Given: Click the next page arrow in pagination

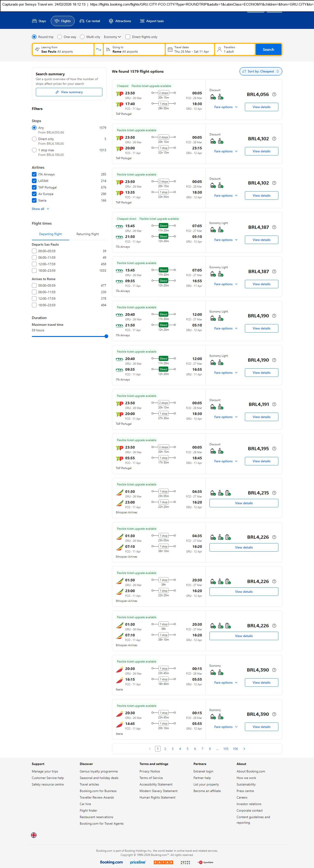Looking at the screenshot, I should tap(244, 748).
